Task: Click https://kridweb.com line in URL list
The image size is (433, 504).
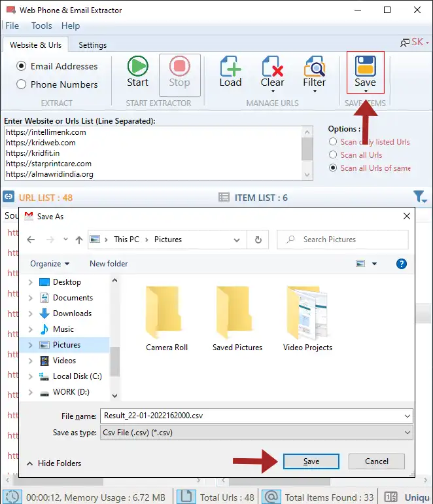Action: pos(41,143)
